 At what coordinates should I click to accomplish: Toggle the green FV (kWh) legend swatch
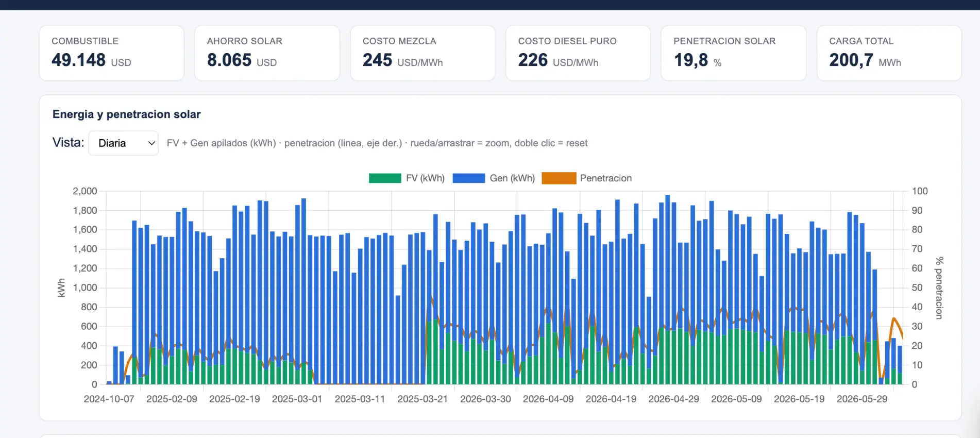coord(385,178)
